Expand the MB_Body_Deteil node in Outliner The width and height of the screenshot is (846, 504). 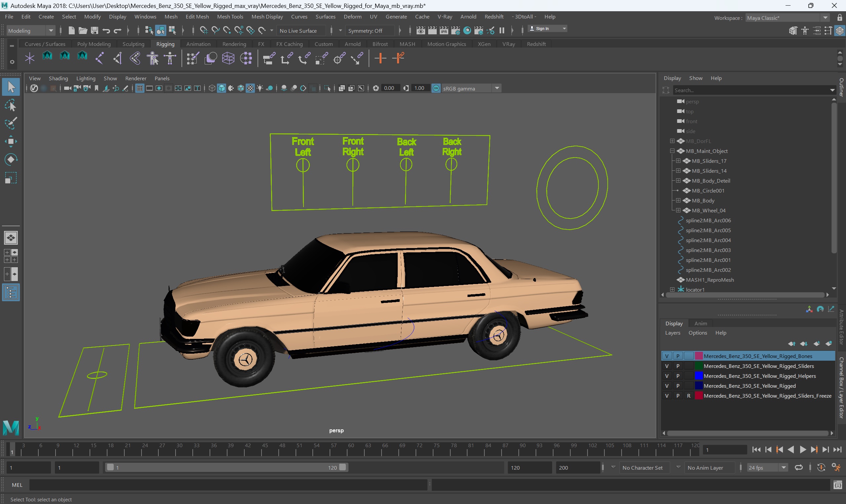(678, 181)
